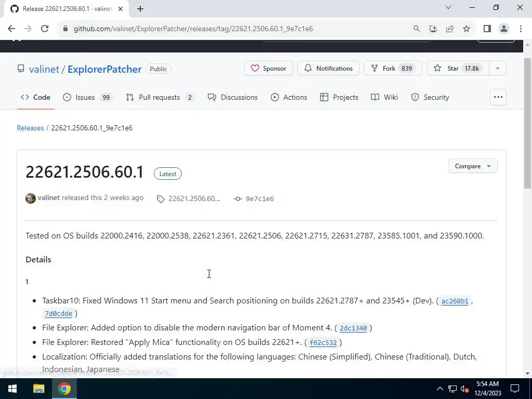This screenshot has height=399, width=532.
Task: Open commit f62c532 link
Action: [x=323, y=343]
